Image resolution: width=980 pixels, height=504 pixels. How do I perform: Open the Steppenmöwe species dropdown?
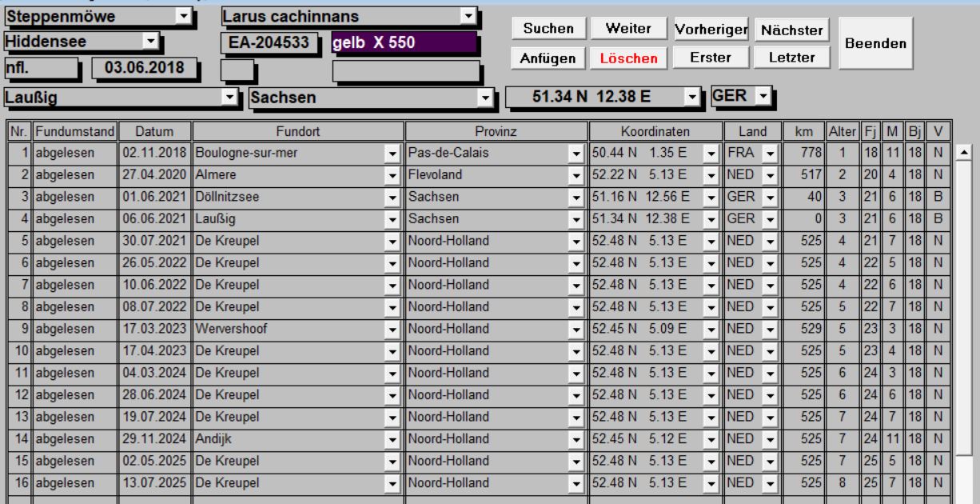tap(183, 15)
